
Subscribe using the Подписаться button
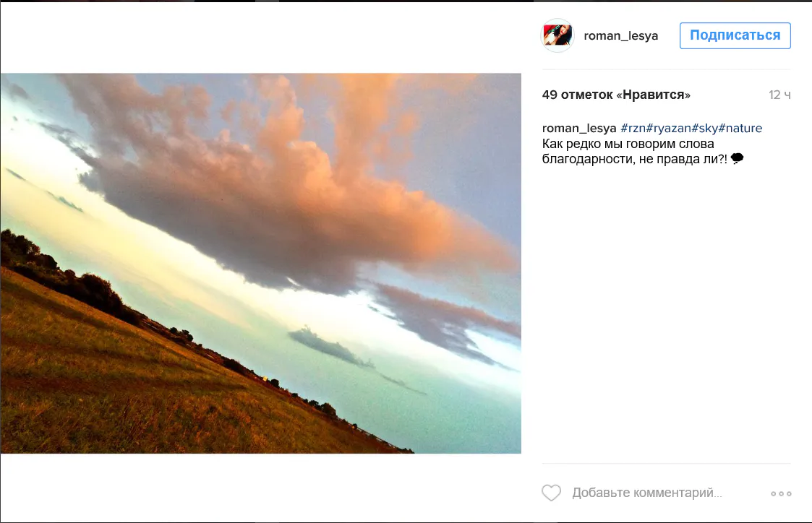(735, 35)
